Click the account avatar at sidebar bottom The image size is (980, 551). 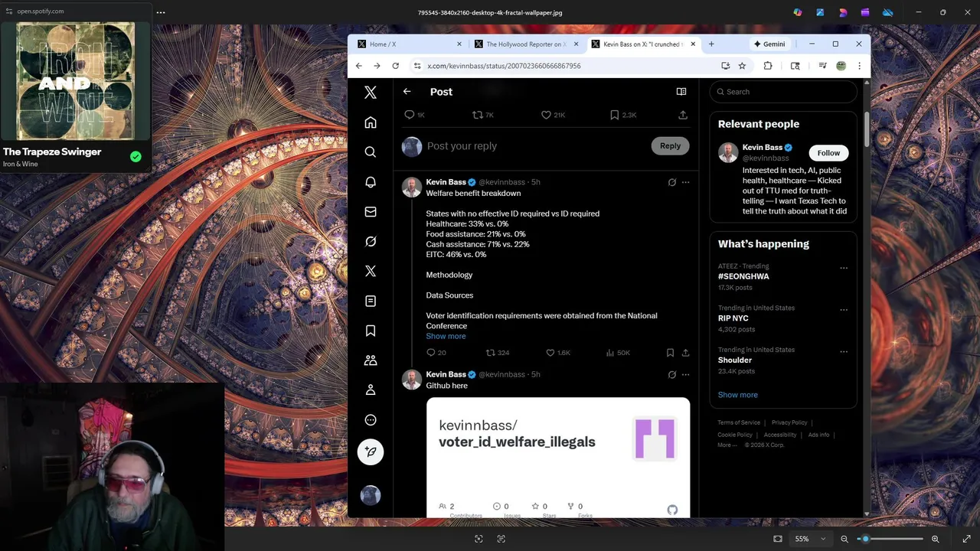(371, 496)
